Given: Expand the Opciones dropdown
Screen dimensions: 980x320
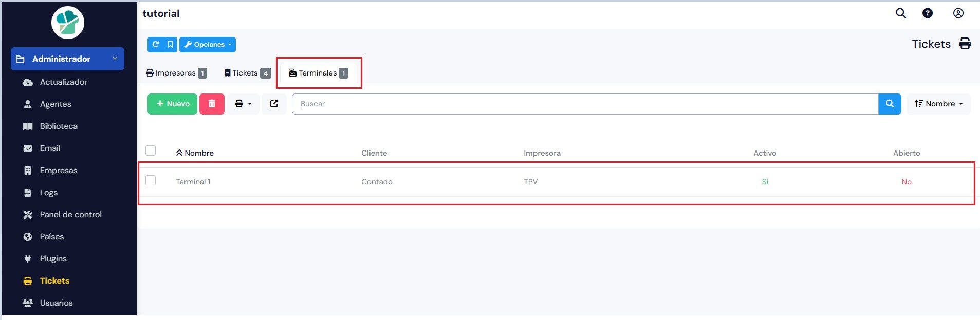Looking at the screenshot, I should 208,45.
